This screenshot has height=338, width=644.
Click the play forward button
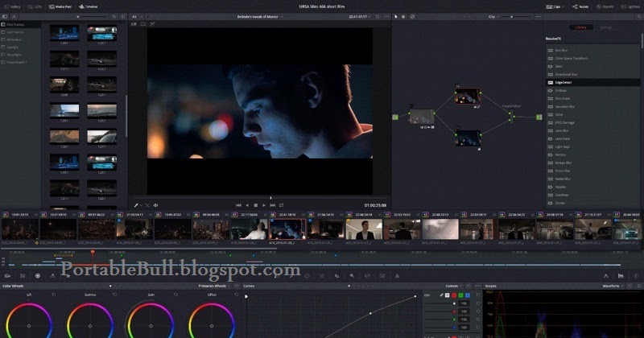point(264,205)
